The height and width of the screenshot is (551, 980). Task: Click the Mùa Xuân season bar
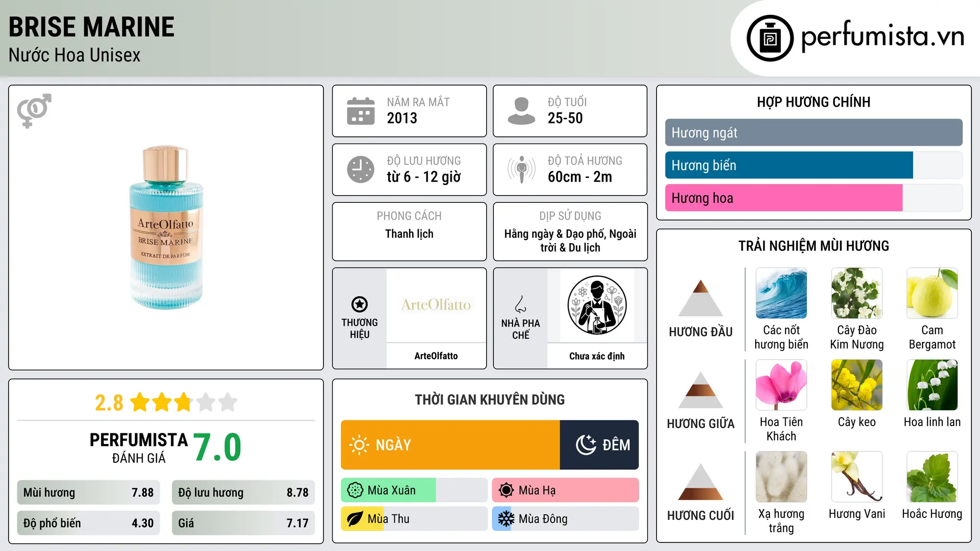414,490
